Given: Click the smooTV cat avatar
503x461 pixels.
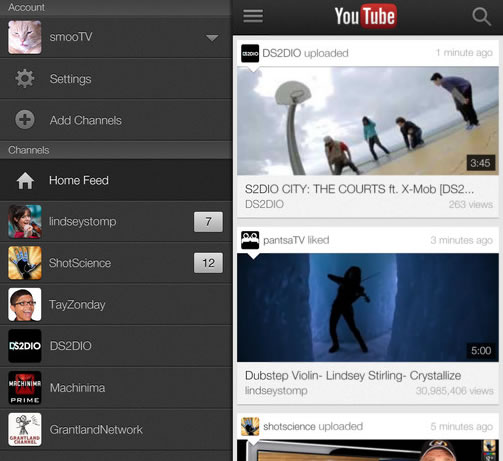Looking at the screenshot, I should pyautogui.click(x=25, y=37).
